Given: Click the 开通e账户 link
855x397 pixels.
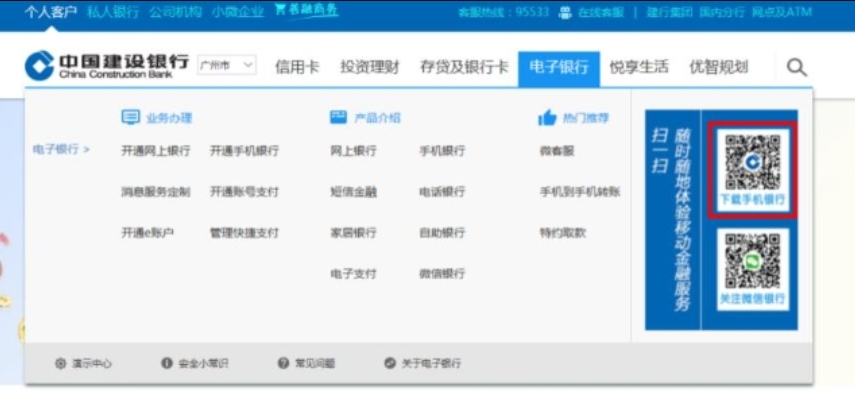Looking at the screenshot, I should [147, 233].
